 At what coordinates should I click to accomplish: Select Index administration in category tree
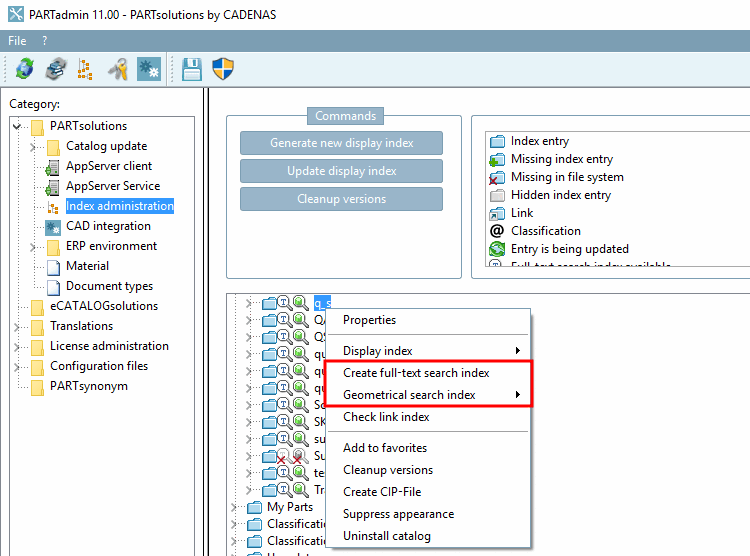tap(120, 206)
